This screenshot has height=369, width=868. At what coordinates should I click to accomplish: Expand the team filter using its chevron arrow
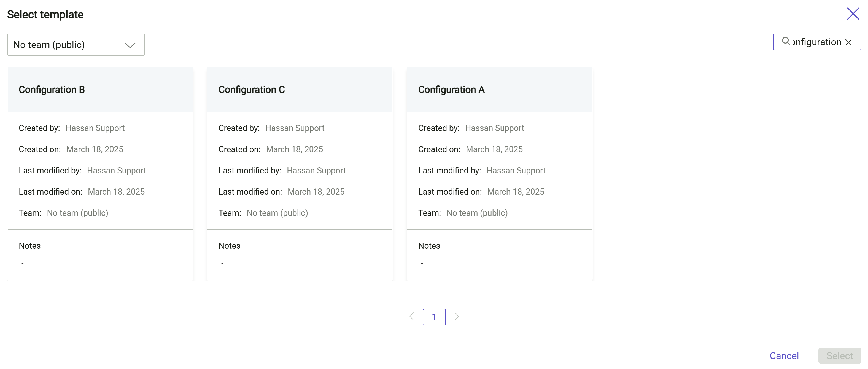130,44
